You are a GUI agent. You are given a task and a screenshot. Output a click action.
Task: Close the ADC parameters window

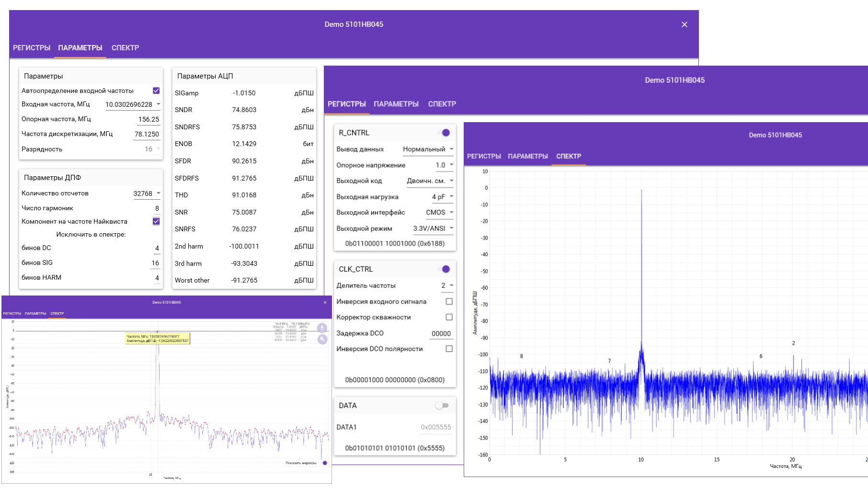click(685, 24)
